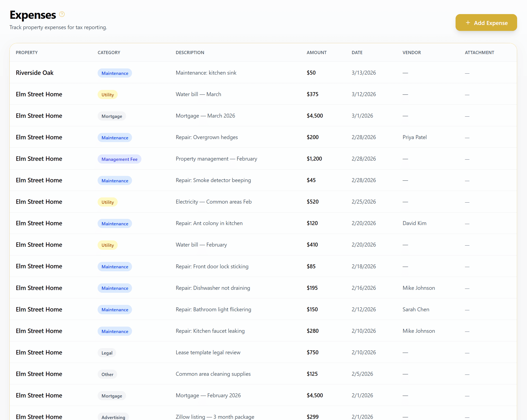This screenshot has height=420, width=527.
Task: Select vendor Mike Johnson on dishwasher repair row
Action: [x=418, y=288]
